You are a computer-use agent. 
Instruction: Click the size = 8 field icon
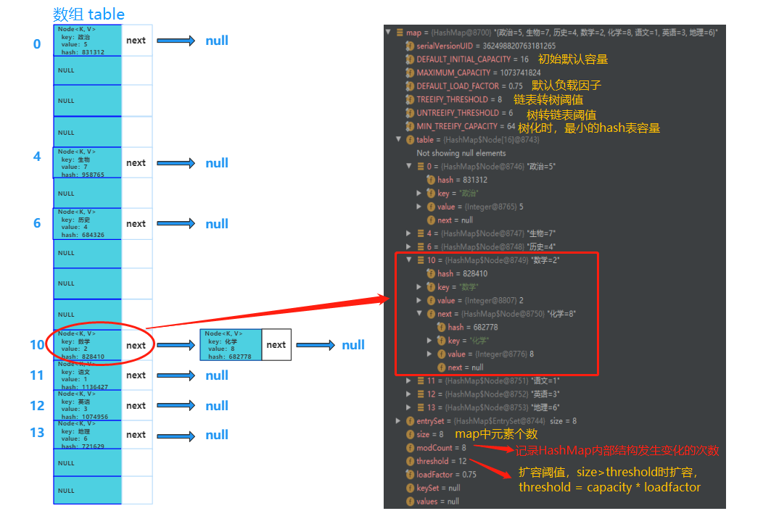click(410, 434)
